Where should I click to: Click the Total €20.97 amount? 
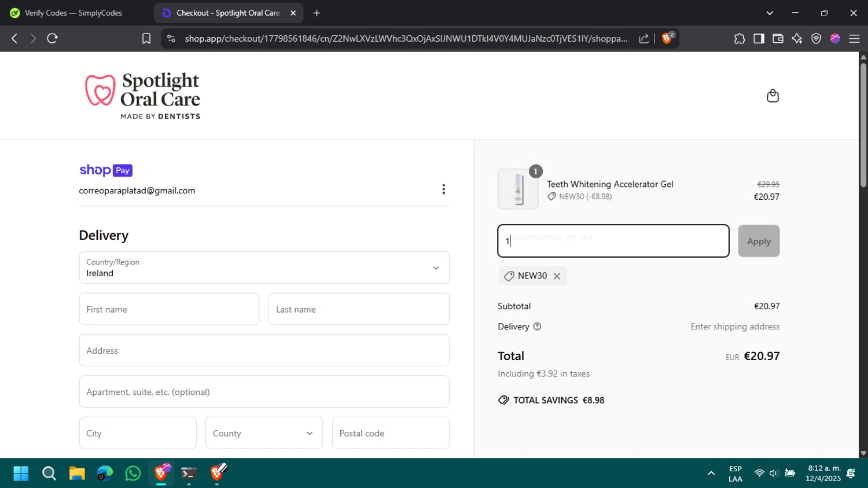pyautogui.click(x=762, y=356)
